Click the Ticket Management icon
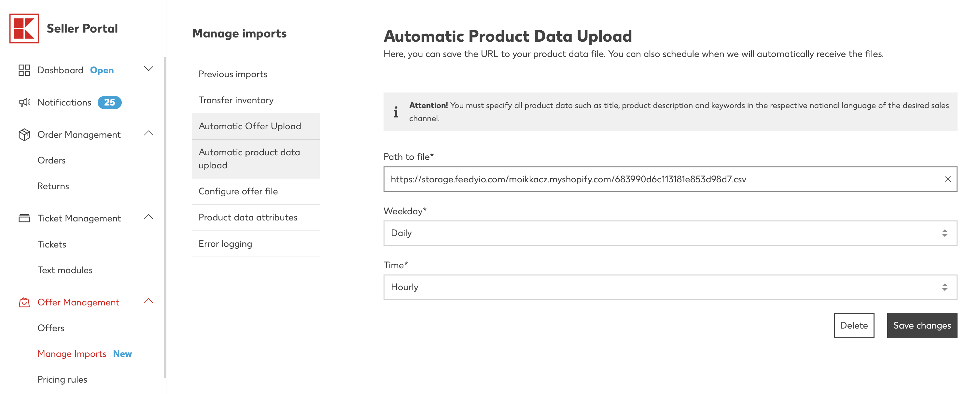The height and width of the screenshot is (394, 980). (x=24, y=218)
